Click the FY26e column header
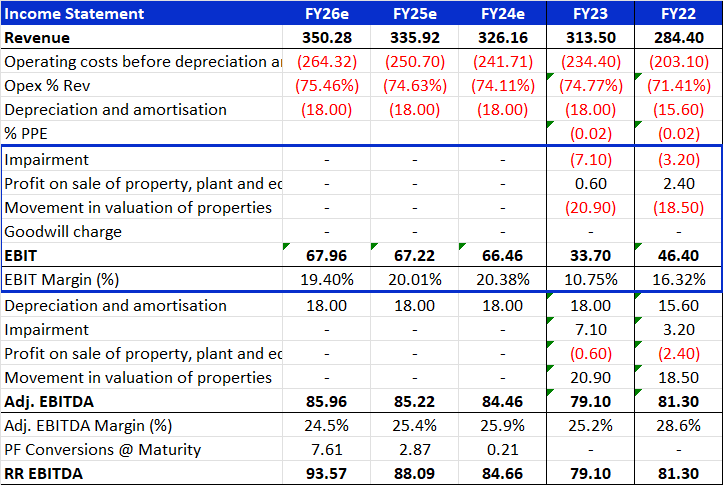The image size is (723, 485). pos(326,14)
